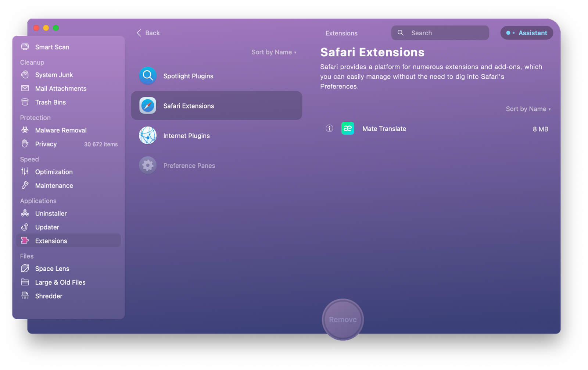Open Trash Bins icon in sidebar
588x370 pixels.
pyautogui.click(x=25, y=102)
